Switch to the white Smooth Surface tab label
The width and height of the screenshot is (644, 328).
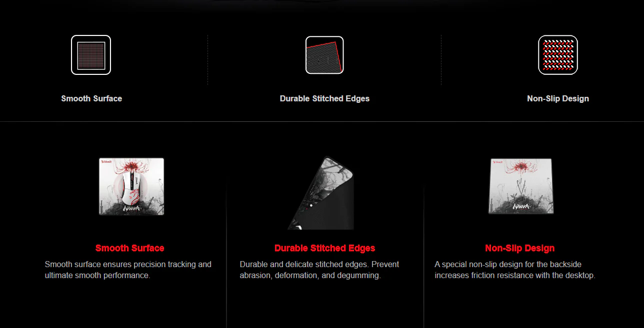91,98
